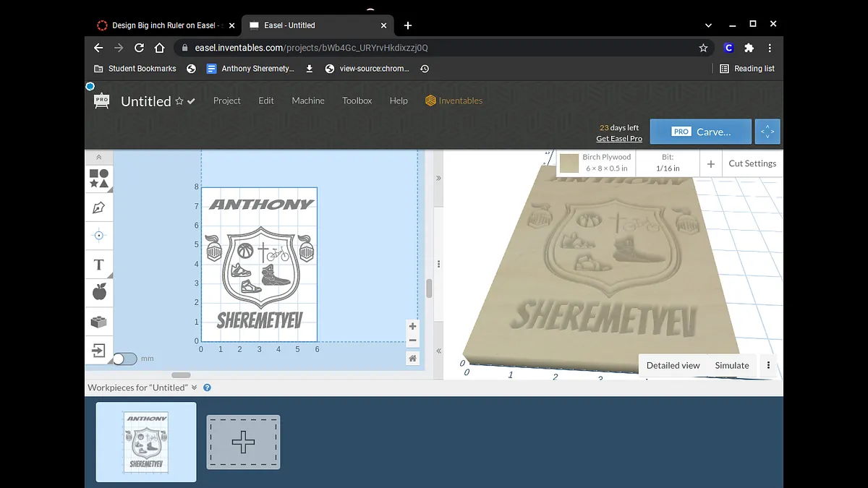Choose the circle drill point tool
Viewport: 868px width, 488px height.
point(99,236)
